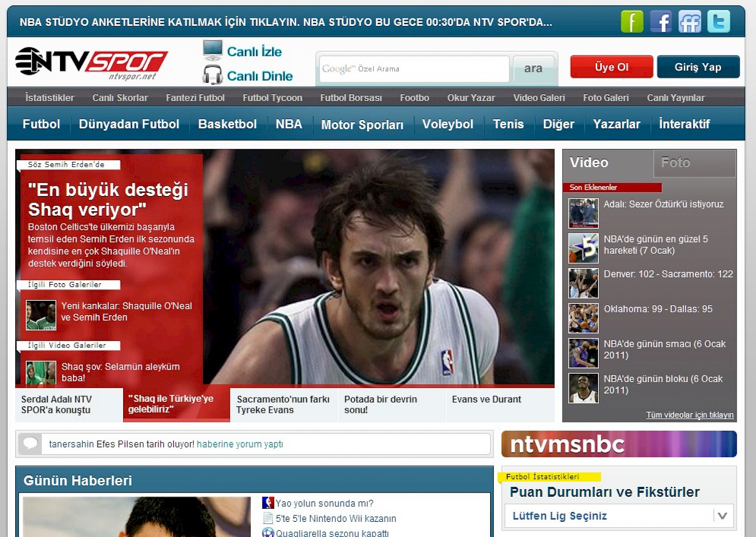Click the ntvmsnbc banner

click(x=619, y=444)
